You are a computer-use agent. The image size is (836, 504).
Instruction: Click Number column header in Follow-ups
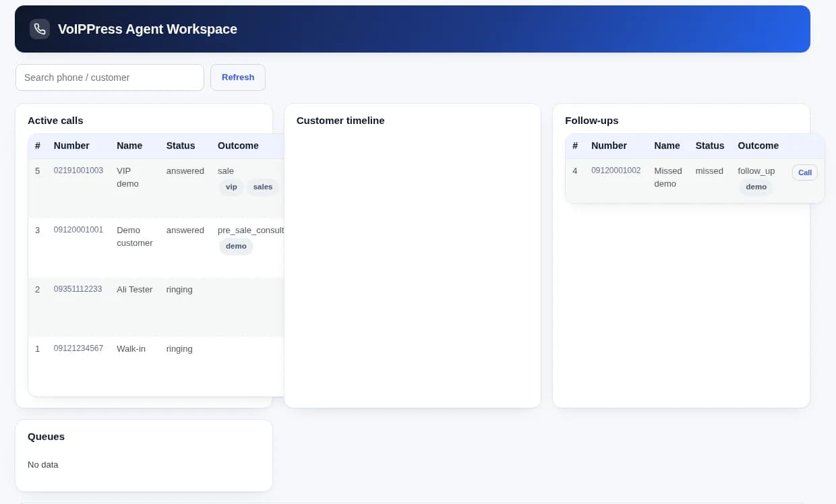pyautogui.click(x=609, y=146)
